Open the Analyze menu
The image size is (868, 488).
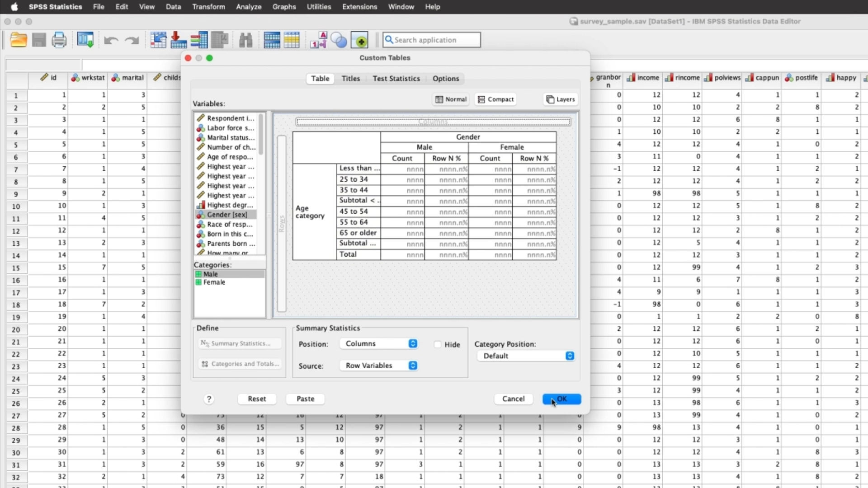point(249,7)
